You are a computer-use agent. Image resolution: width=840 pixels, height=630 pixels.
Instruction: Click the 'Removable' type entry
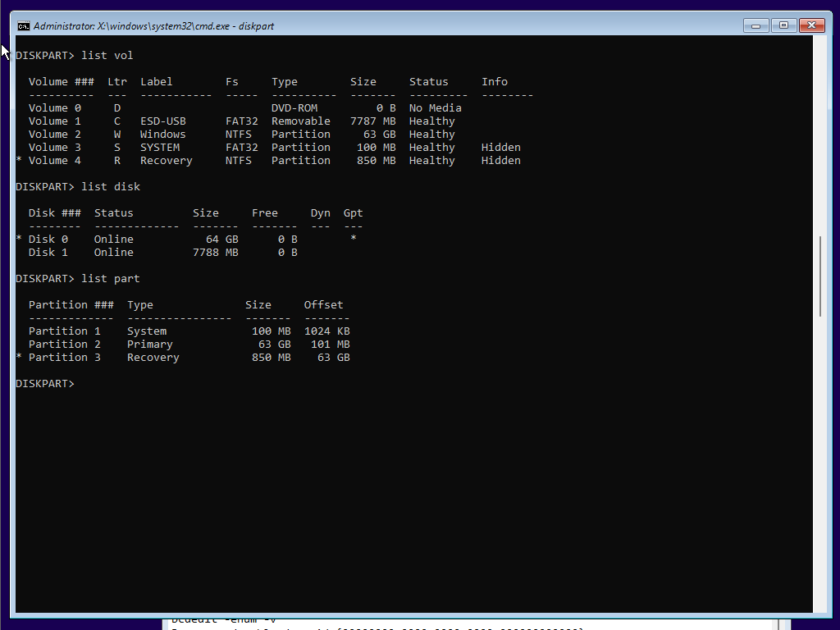point(300,121)
